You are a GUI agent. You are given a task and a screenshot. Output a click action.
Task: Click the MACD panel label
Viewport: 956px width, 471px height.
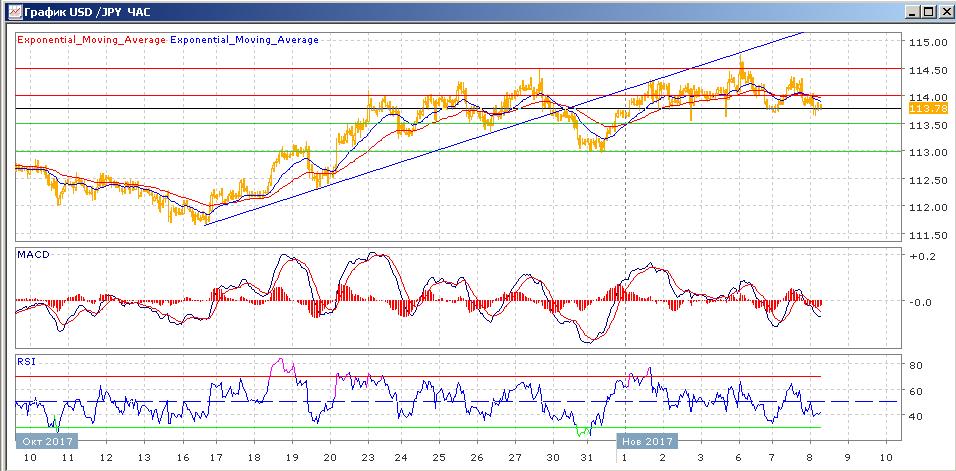pos(32,255)
